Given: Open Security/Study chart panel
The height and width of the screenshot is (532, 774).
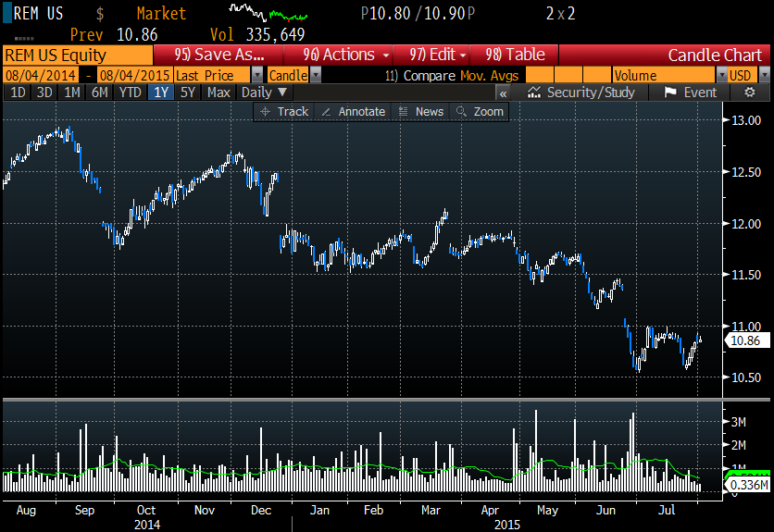Looking at the screenshot, I should (580, 93).
